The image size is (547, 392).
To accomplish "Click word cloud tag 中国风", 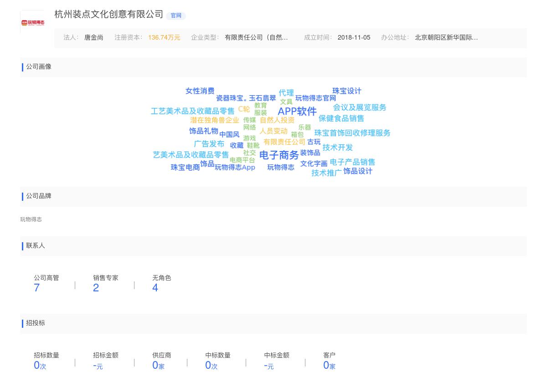I will pos(229,135).
